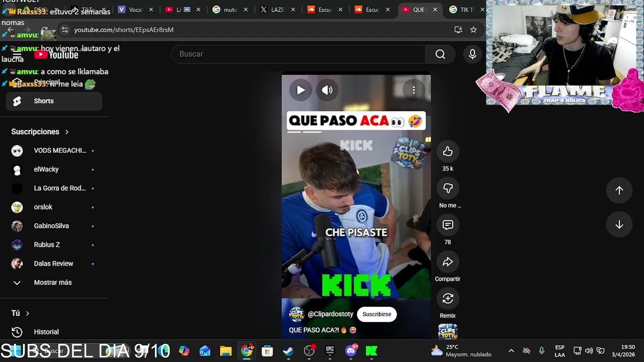644x362 pixels.
Task: Like the Short with thumbs up
Action: pos(448,151)
